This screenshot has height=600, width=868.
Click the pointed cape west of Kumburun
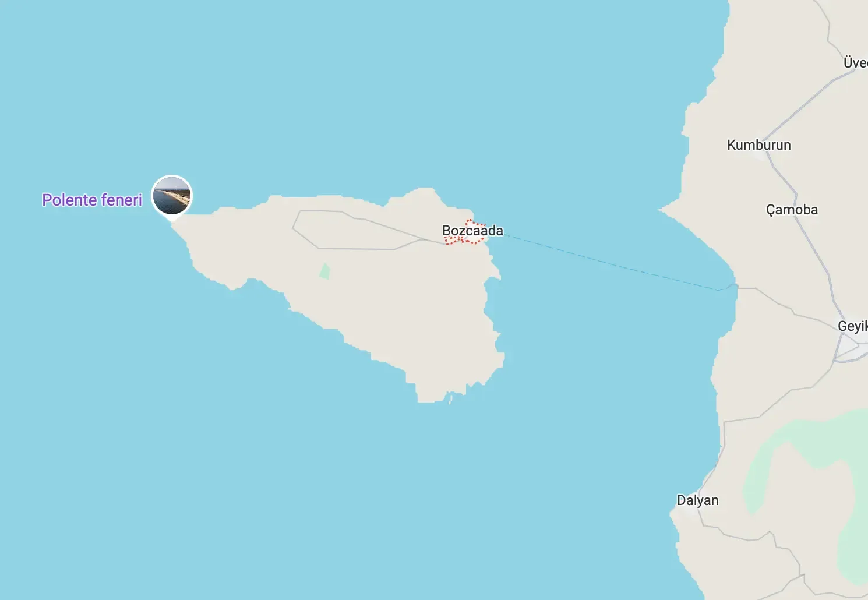click(x=668, y=209)
